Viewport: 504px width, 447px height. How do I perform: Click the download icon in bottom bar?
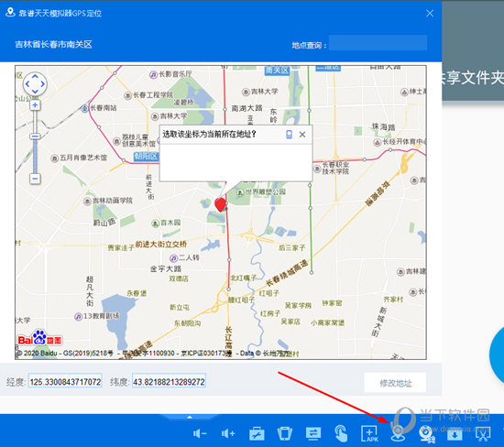coord(455,435)
